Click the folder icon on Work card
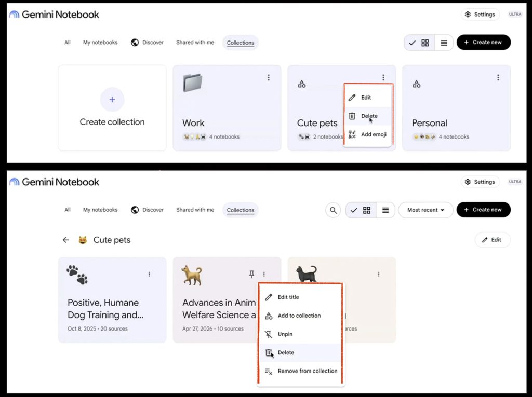The height and width of the screenshot is (397, 532). [x=192, y=83]
